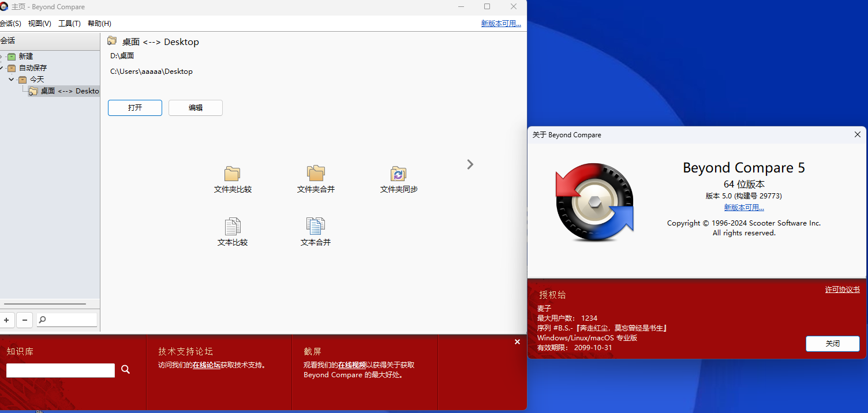The height and width of the screenshot is (413, 868).
Task: Click the Beyond Compare app icon in title bar
Action: coord(4,7)
